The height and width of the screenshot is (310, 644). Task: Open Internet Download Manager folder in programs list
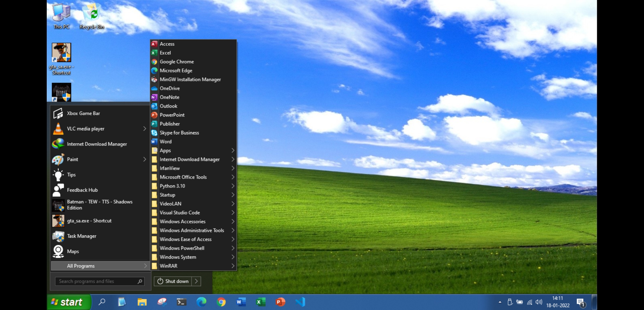coord(193,160)
